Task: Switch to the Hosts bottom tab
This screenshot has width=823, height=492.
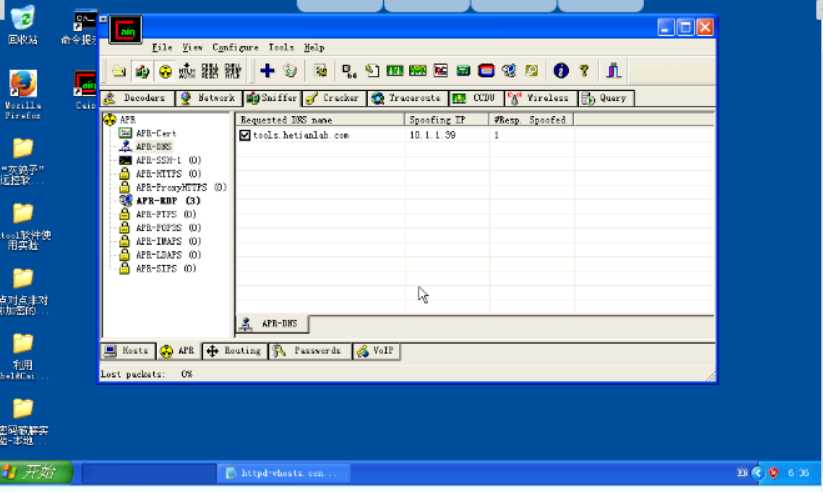Action: point(128,351)
